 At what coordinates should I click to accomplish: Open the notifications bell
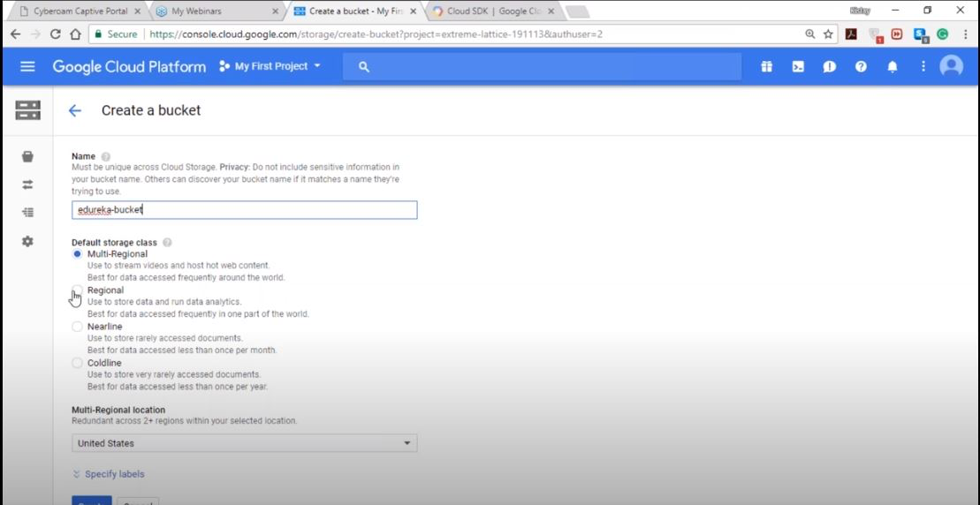click(x=893, y=67)
